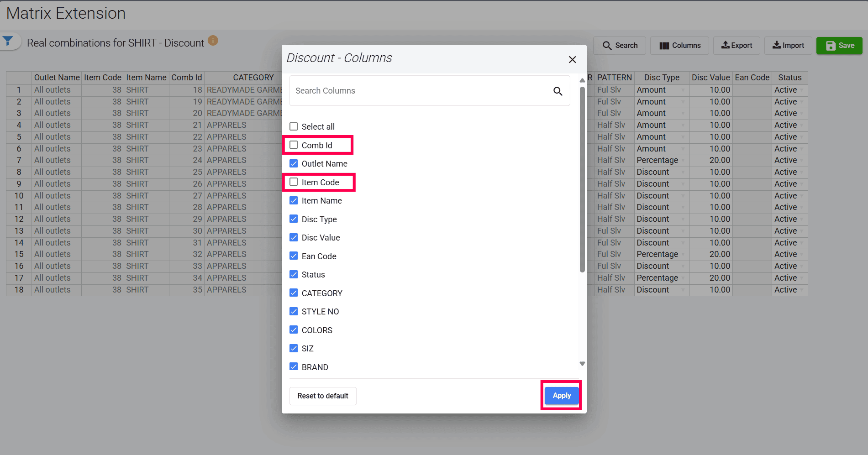Click the Import button
868x455 pixels.
point(788,46)
